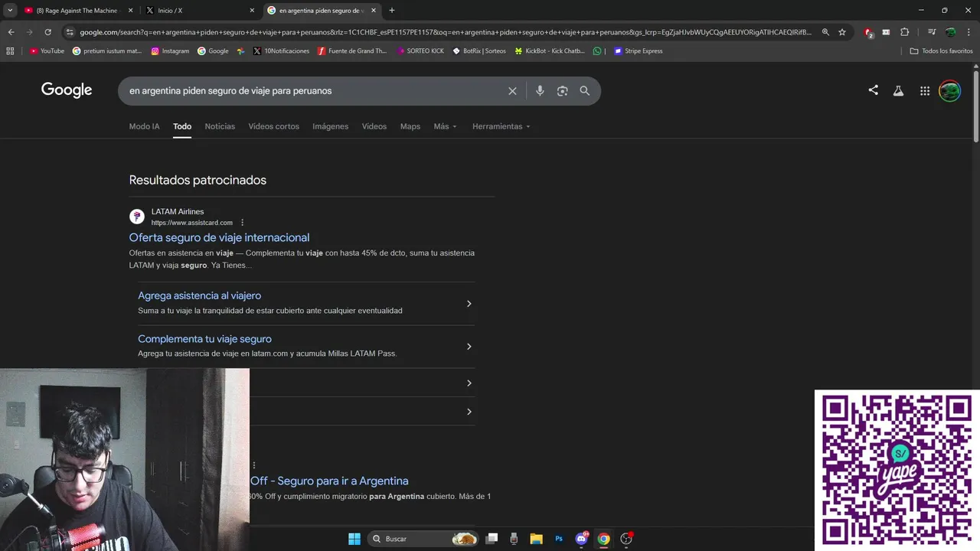Search by image with camera icon
980x551 pixels.
(563, 91)
